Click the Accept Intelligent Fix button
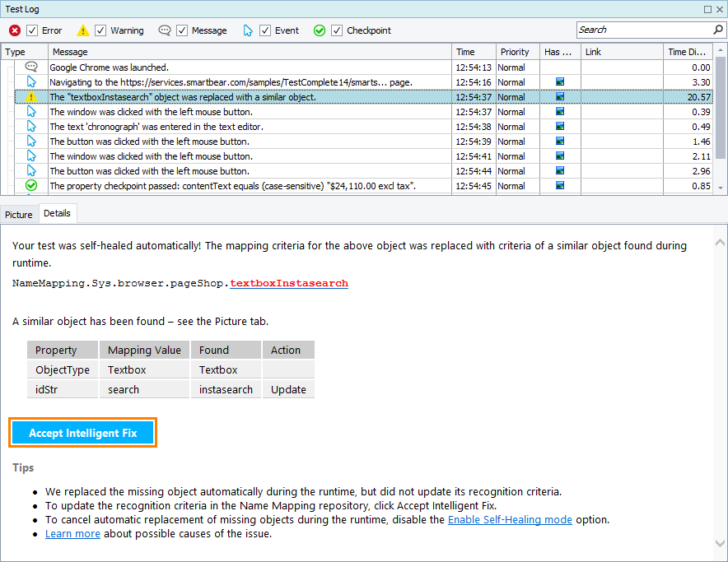This screenshot has width=728, height=562. pos(82,432)
